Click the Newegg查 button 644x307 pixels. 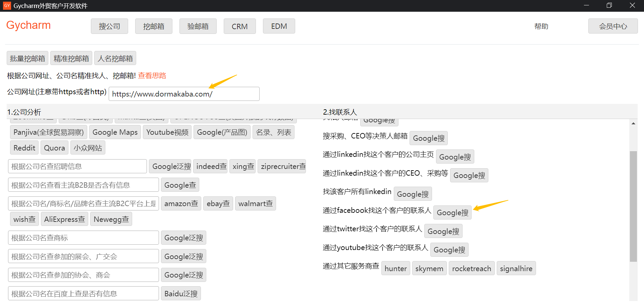click(x=111, y=219)
